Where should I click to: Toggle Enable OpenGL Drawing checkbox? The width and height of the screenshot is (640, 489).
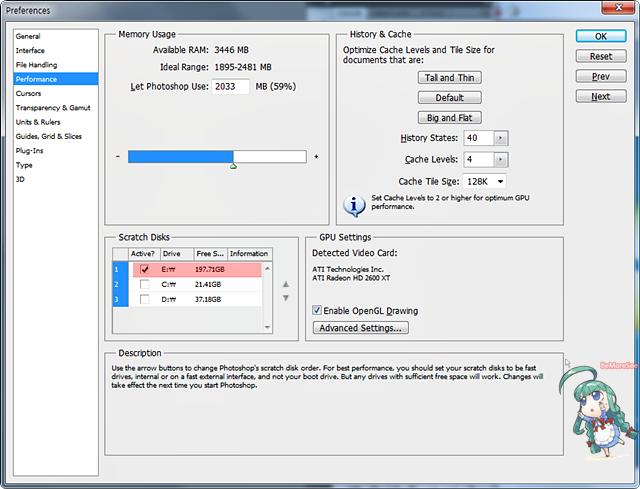[x=318, y=310]
